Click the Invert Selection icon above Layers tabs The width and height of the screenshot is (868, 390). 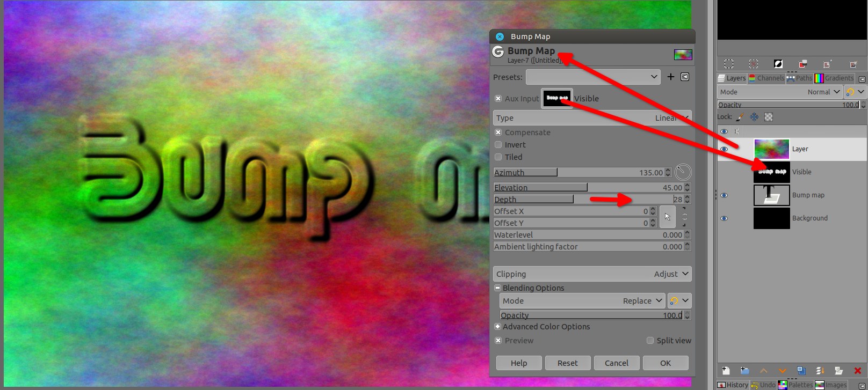pos(778,64)
